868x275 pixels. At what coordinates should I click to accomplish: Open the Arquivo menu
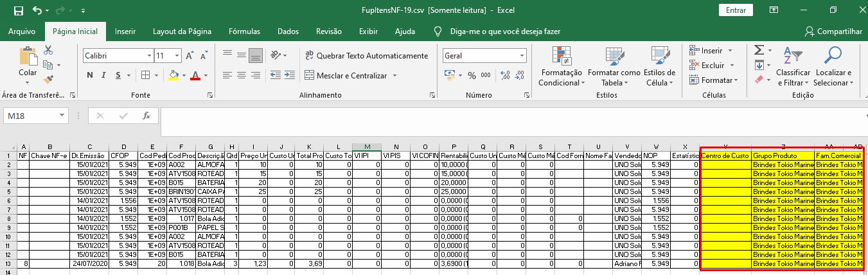(x=22, y=31)
